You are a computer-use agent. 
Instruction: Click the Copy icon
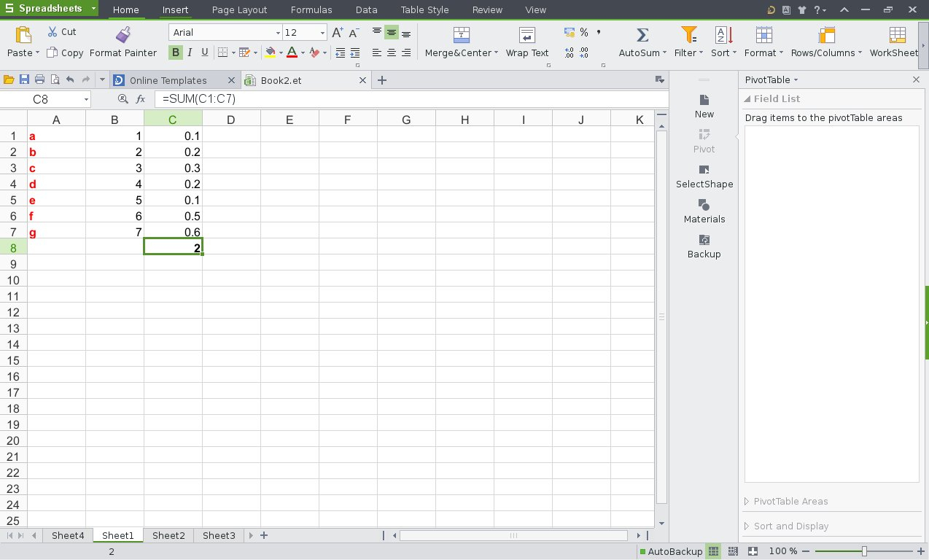point(52,52)
